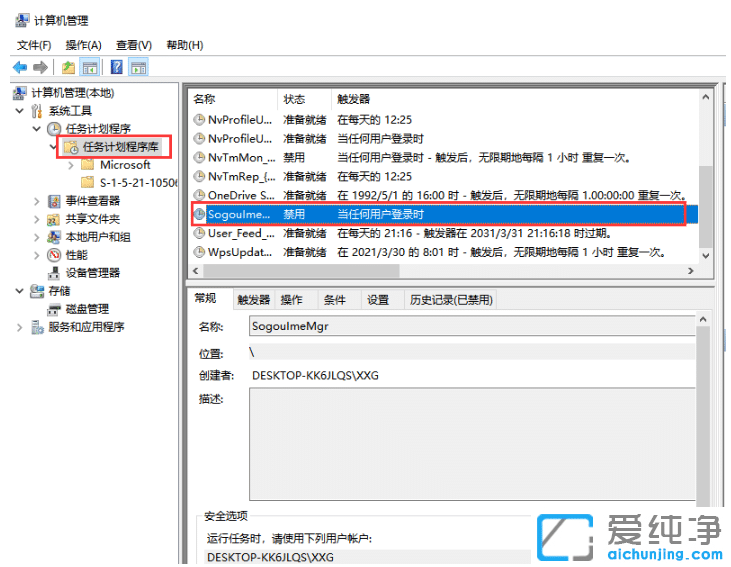Screen dimensions: 731x567
Task: Expand the 共享文件夹 node
Action: 37,219
